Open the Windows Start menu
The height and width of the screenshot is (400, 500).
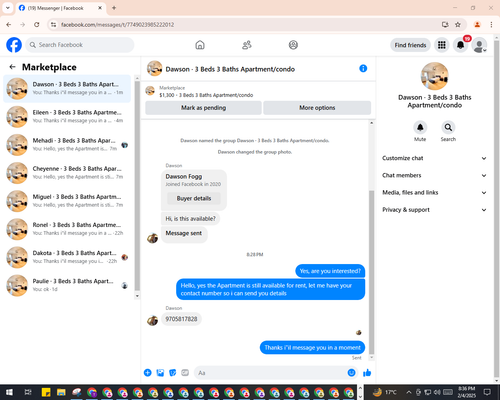pos(9,392)
